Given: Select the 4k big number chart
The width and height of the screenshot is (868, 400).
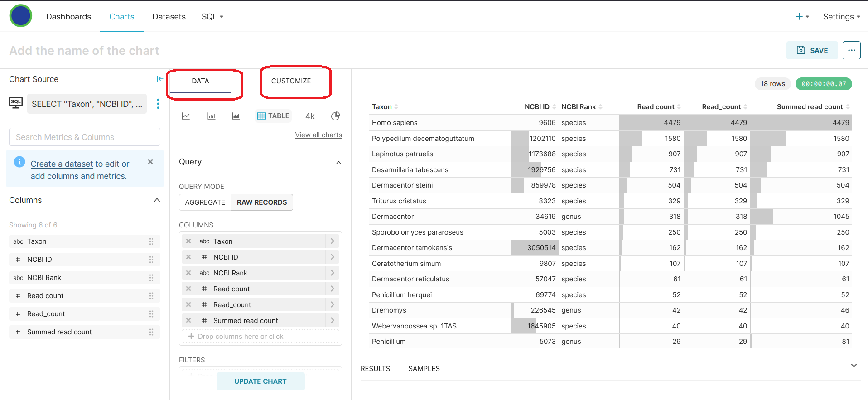Looking at the screenshot, I should pyautogui.click(x=310, y=116).
